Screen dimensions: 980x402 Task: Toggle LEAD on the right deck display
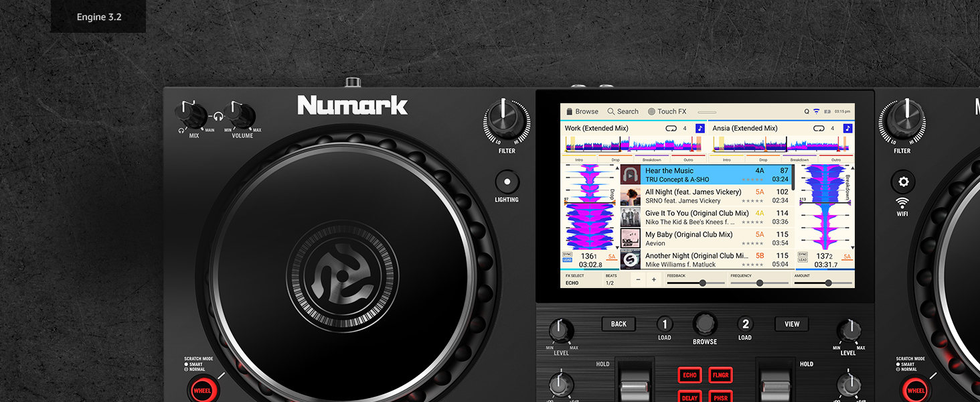pos(803,260)
